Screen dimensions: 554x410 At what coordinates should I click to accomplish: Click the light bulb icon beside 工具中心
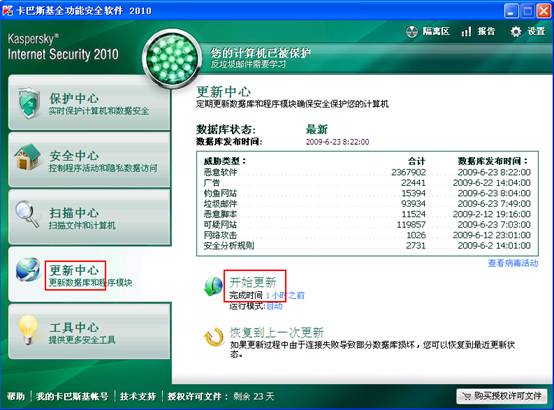[x=28, y=329]
